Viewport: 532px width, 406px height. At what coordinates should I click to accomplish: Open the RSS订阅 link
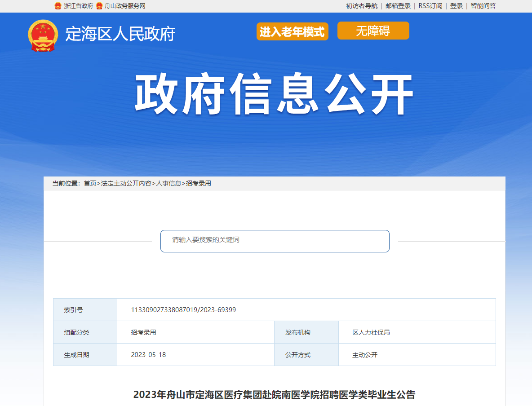(430, 6)
